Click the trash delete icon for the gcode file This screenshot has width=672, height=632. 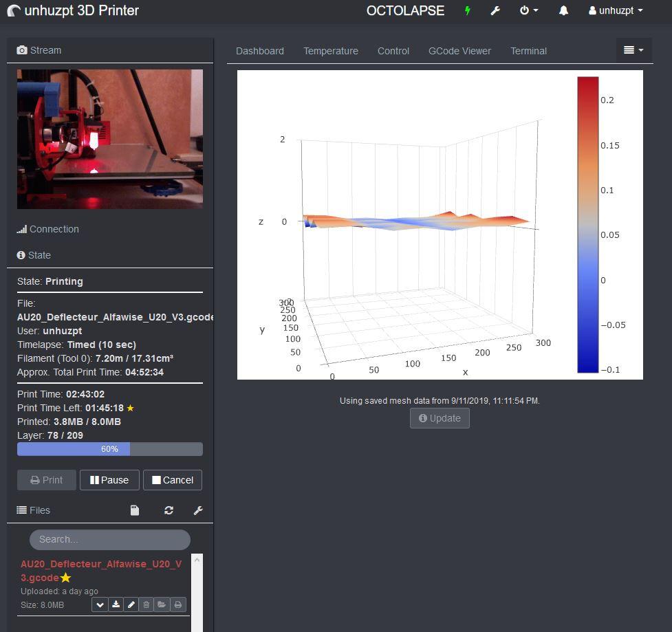point(146,604)
